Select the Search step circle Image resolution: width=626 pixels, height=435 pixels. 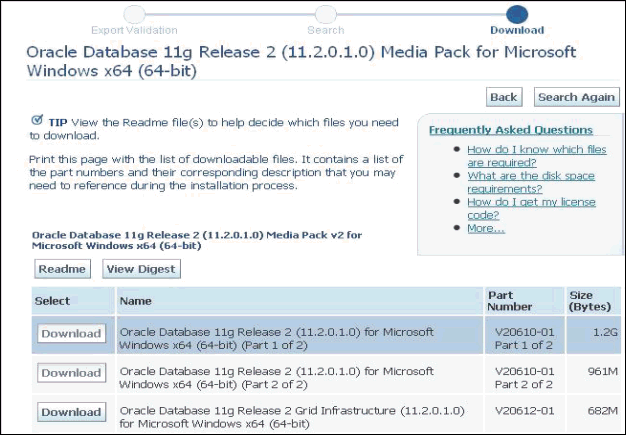coord(326,14)
